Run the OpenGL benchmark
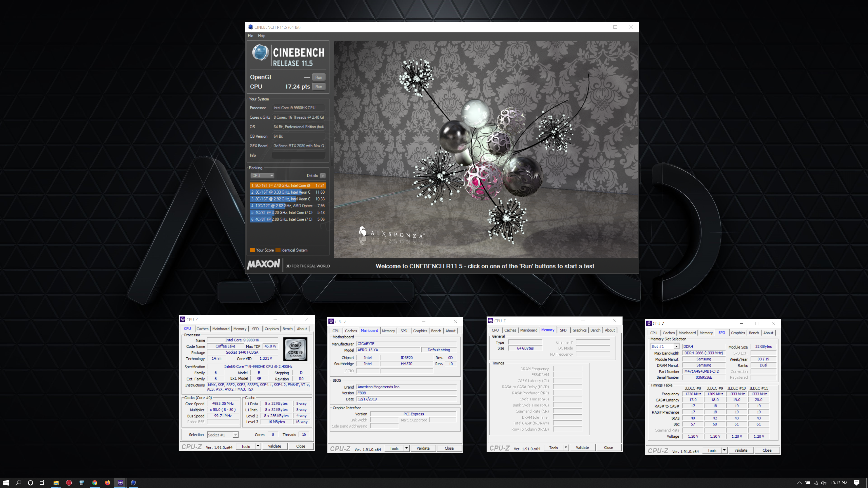 pyautogui.click(x=318, y=77)
